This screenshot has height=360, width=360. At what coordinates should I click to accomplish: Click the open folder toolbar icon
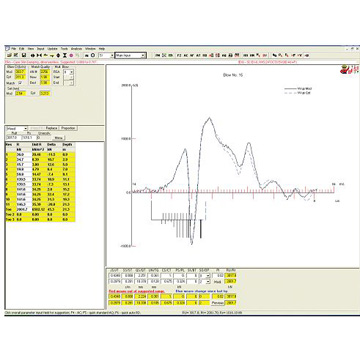click(x=9, y=55)
